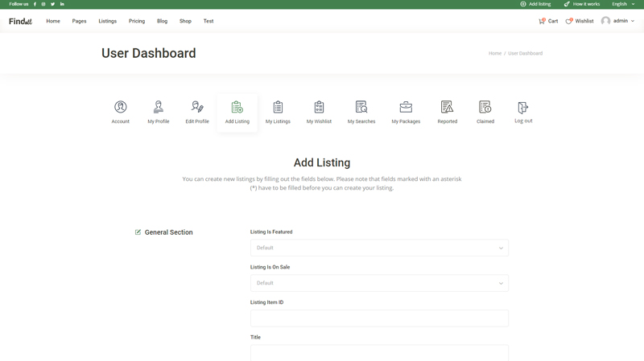Open the Account dashboard icon
The image size is (644, 361).
[120, 108]
